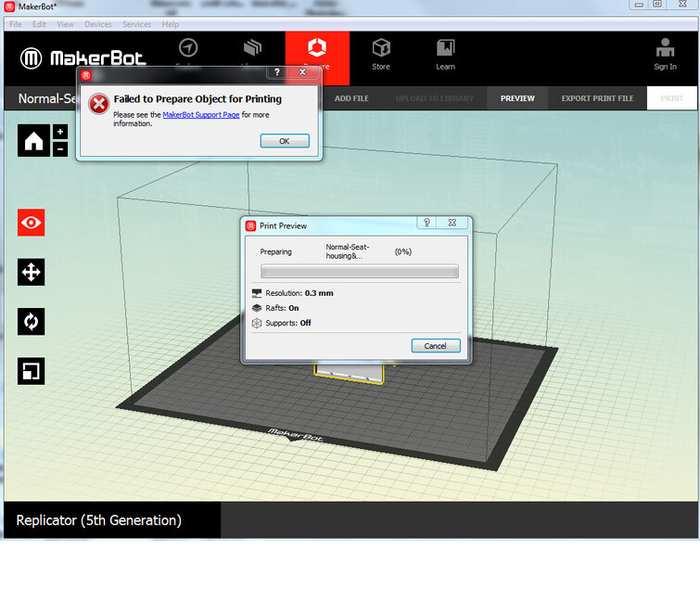Open the Store cube icon

(381, 47)
